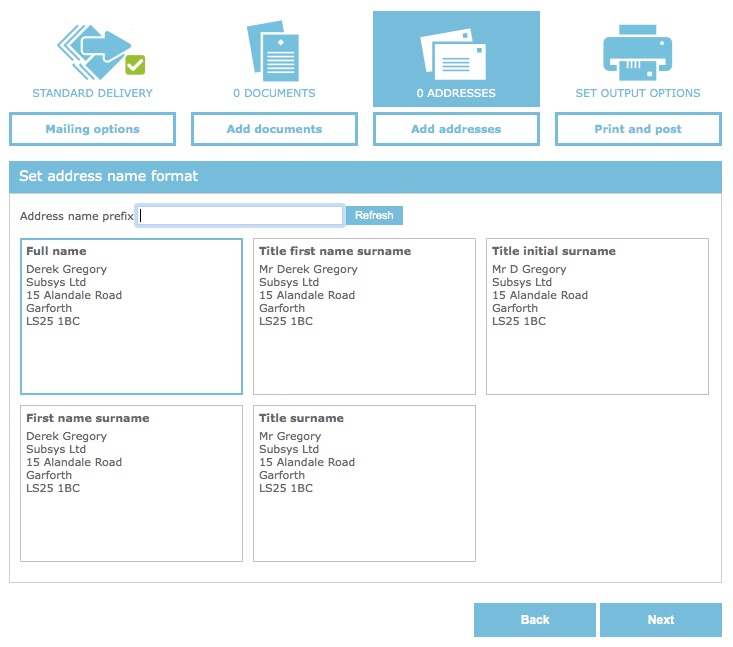Viewport: 733px width, 647px height.
Task: Click the addresses envelopes icon
Action: (453, 54)
